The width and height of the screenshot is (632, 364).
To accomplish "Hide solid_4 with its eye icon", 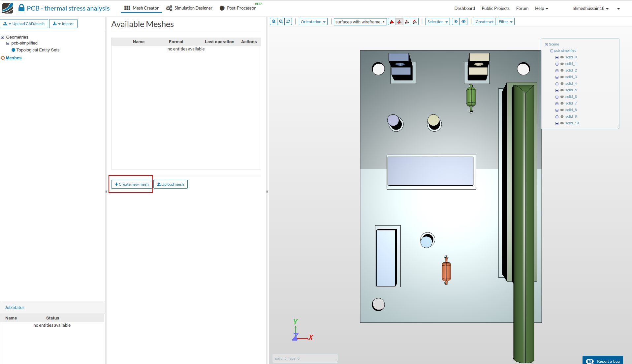I will [562, 84].
